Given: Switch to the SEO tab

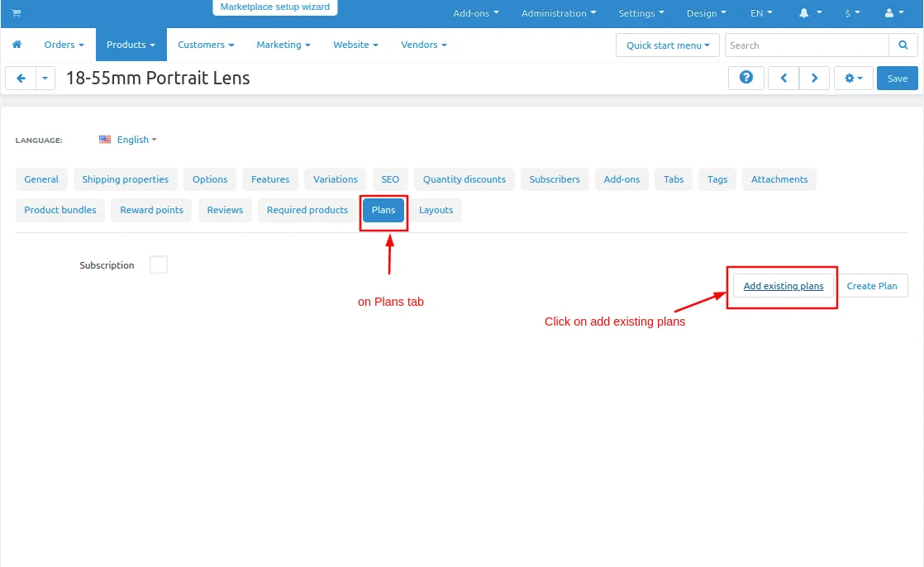Looking at the screenshot, I should pyautogui.click(x=390, y=179).
